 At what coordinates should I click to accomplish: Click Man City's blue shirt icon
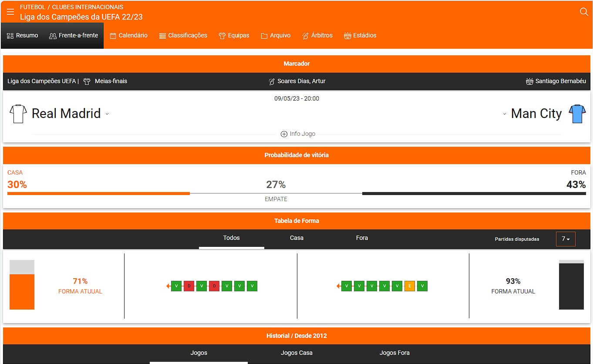click(577, 114)
